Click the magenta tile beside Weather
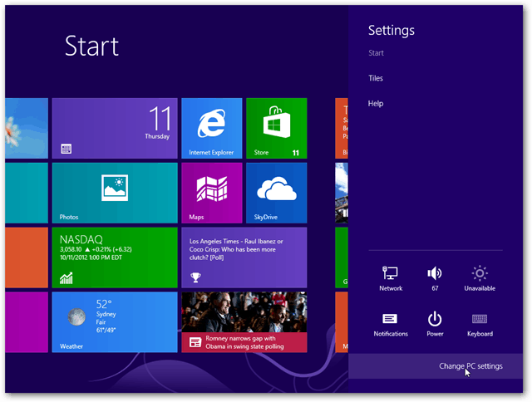 point(27,322)
